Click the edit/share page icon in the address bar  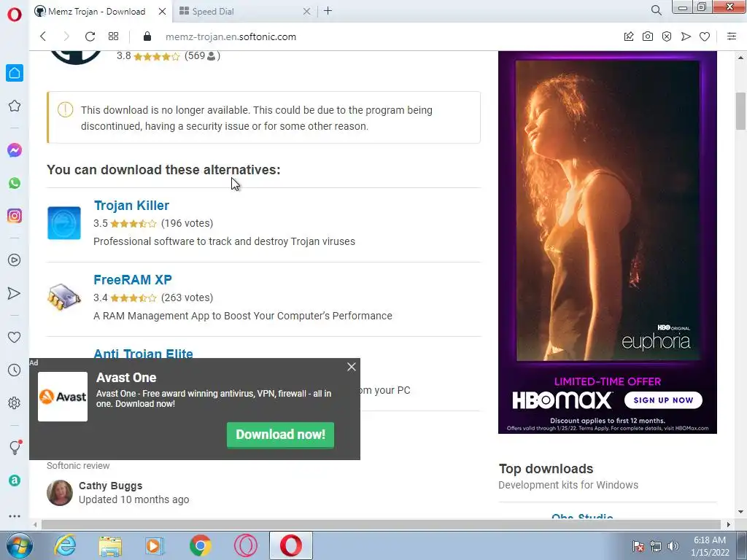[628, 36]
